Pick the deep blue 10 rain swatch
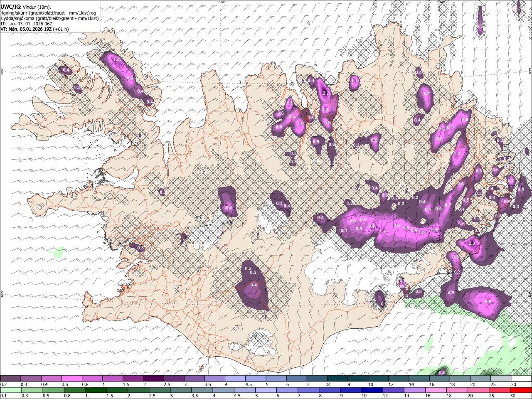Image resolution: width=532 pixels, height=399 pixels. click(x=372, y=390)
